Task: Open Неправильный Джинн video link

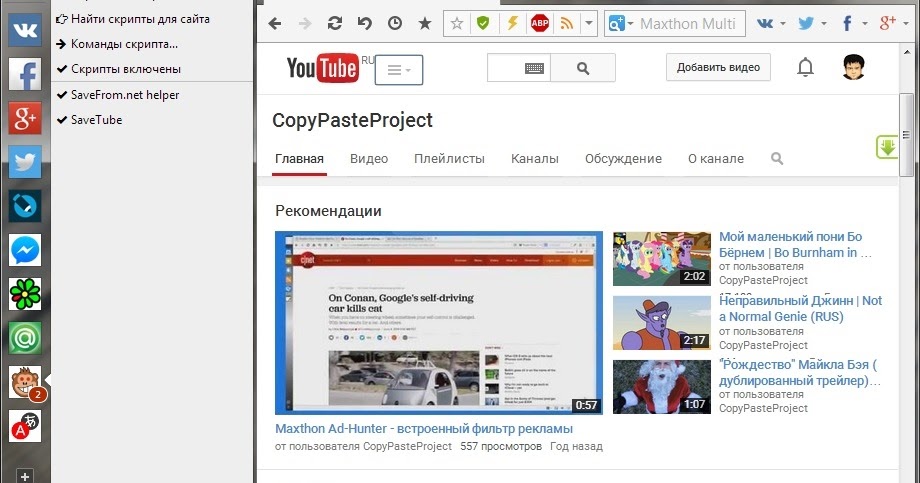Action: (800, 309)
